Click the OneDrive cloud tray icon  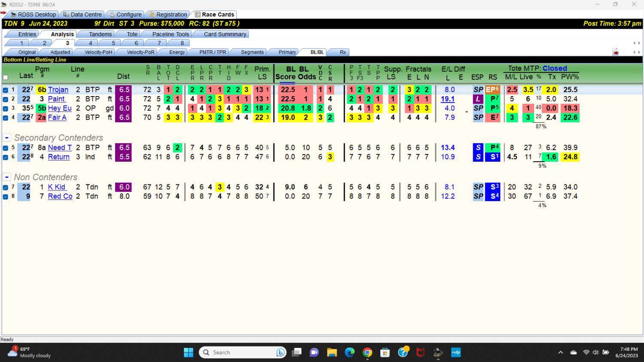[574, 353]
